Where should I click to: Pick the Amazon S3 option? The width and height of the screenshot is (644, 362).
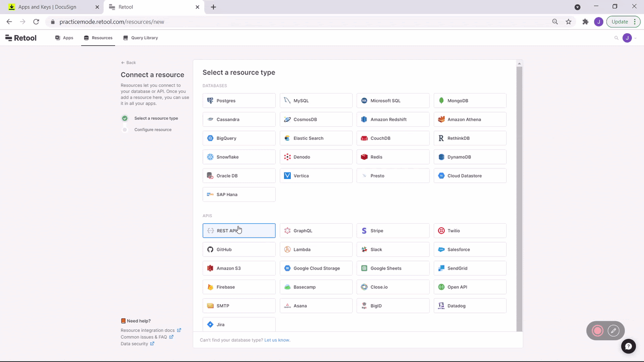click(239, 268)
